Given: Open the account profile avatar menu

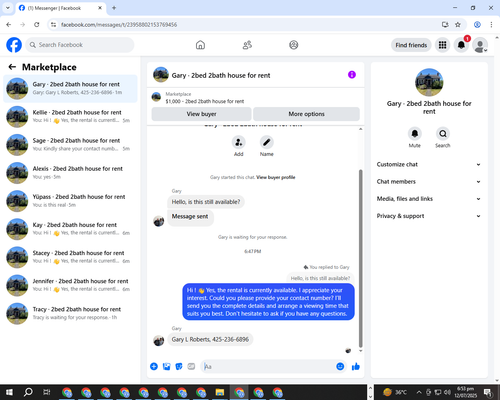Looking at the screenshot, I should 480,45.
